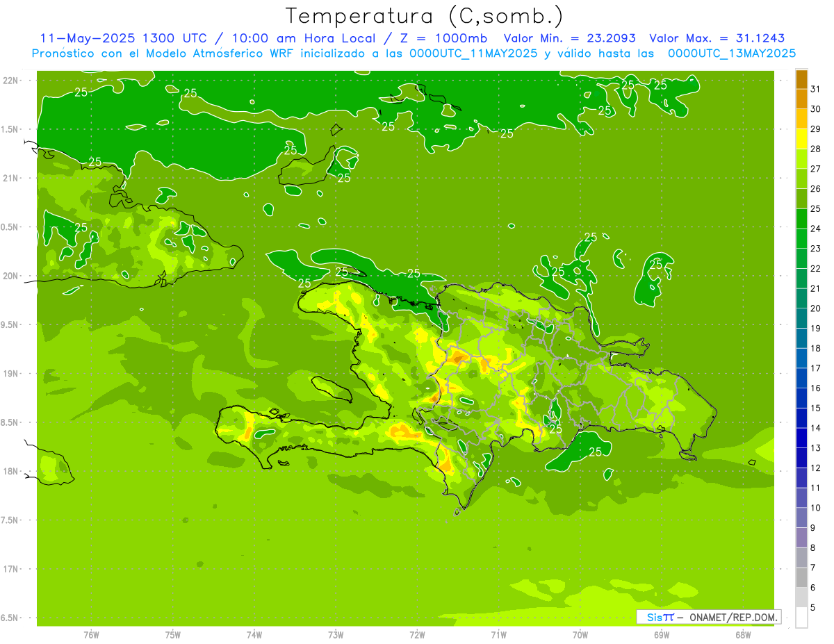This screenshot has width=834, height=644.
Task: Click the 'ONAMET/REP.DOM.' credit label
Action: point(733,617)
